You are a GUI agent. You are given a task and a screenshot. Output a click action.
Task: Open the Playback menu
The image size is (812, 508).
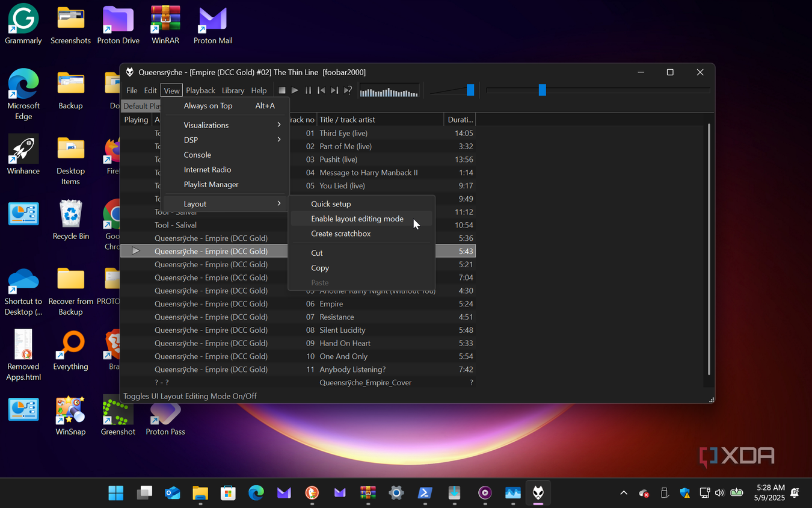[200, 91]
